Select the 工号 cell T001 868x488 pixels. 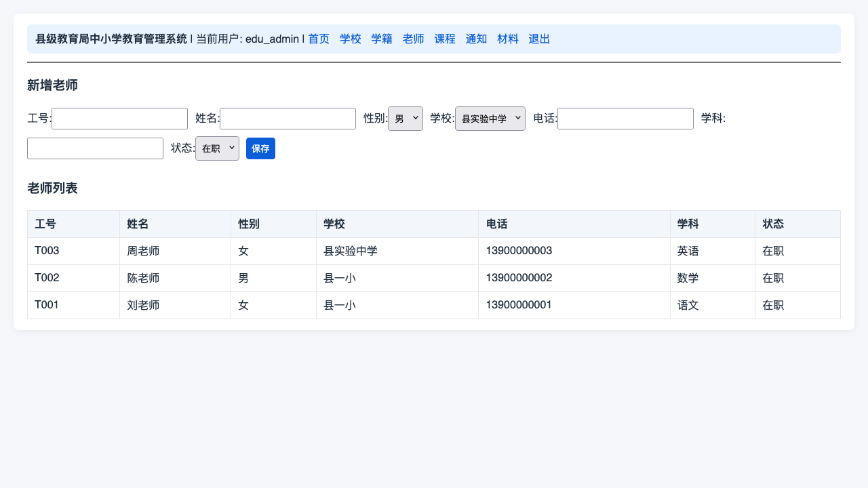point(73,305)
